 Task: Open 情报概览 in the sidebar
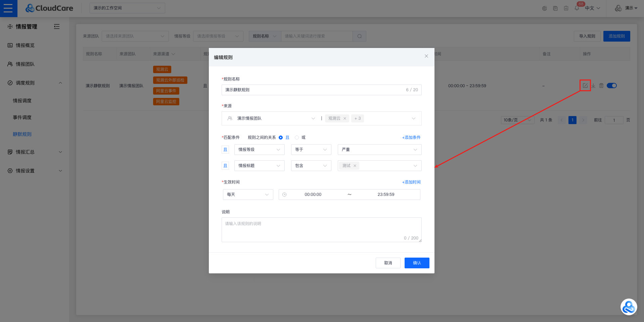[x=25, y=45]
